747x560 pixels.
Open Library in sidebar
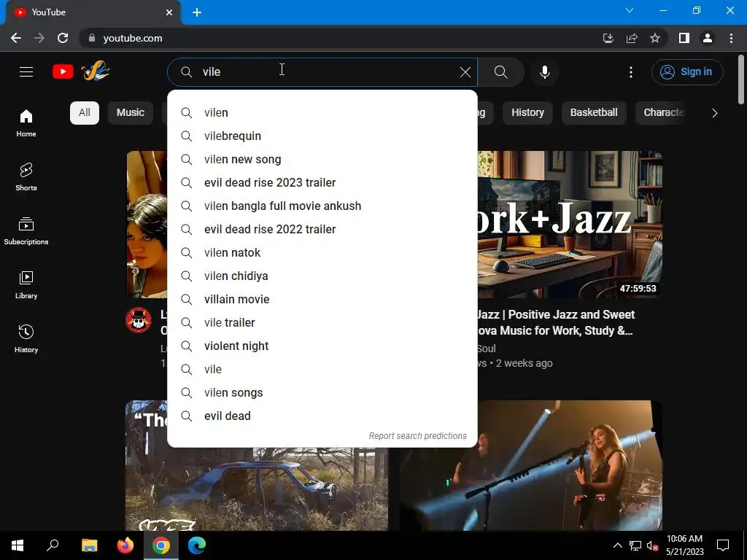tap(26, 285)
